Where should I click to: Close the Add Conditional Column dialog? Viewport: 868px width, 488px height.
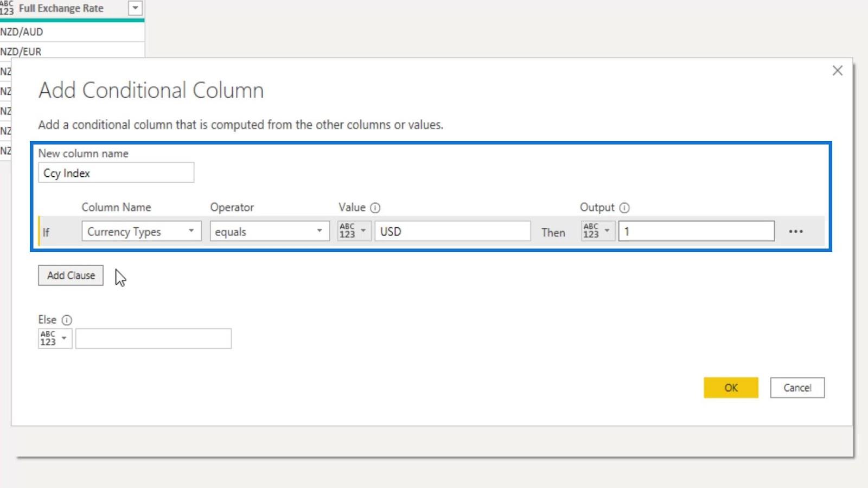838,70
